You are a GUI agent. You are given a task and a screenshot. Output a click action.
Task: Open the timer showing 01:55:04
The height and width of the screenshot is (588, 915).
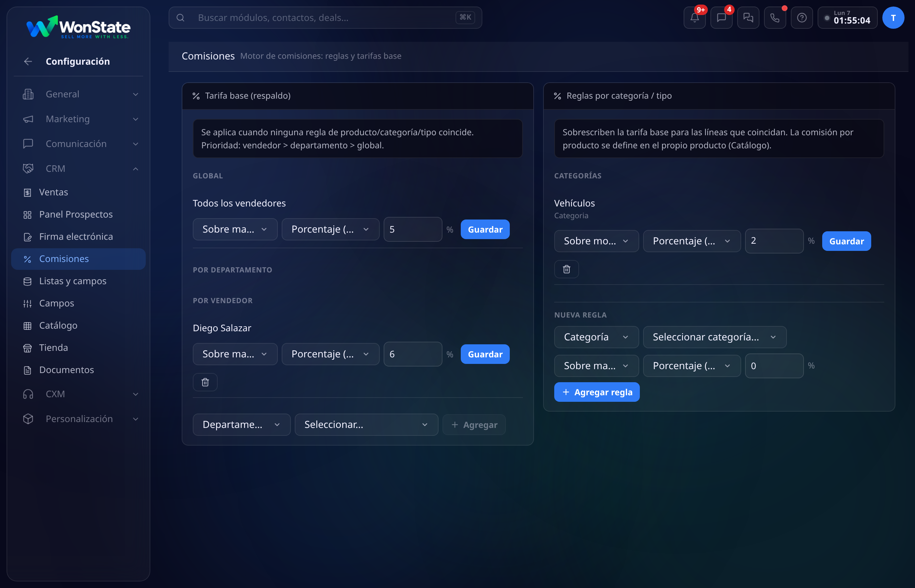coord(847,18)
